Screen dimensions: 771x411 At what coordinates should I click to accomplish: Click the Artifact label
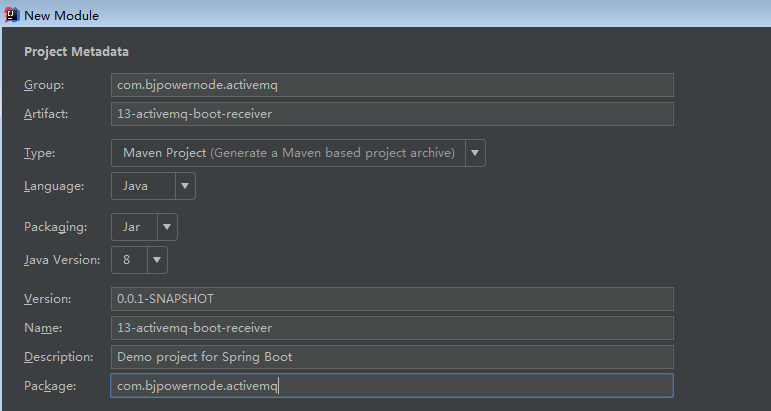tap(46, 114)
